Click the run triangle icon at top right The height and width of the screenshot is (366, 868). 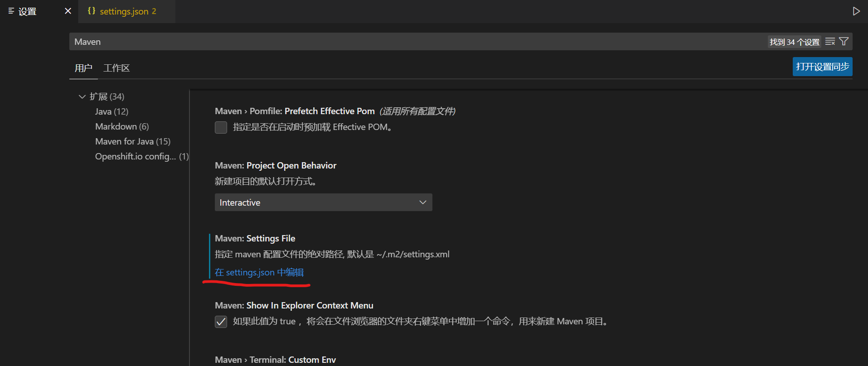click(856, 11)
